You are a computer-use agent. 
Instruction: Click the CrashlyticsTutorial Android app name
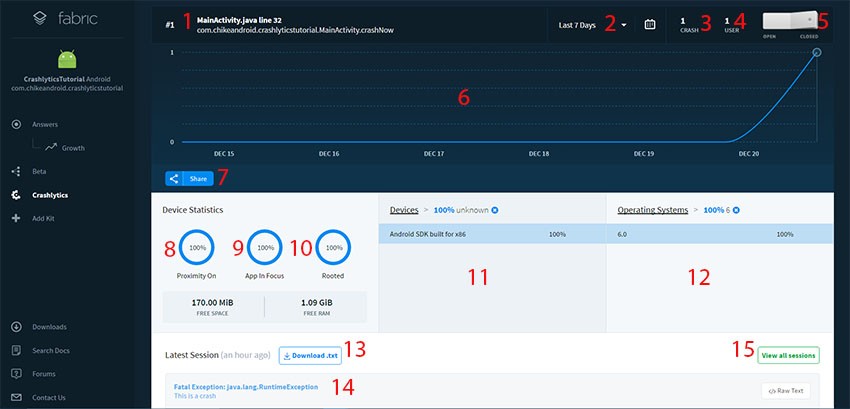pyautogui.click(x=67, y=79)
